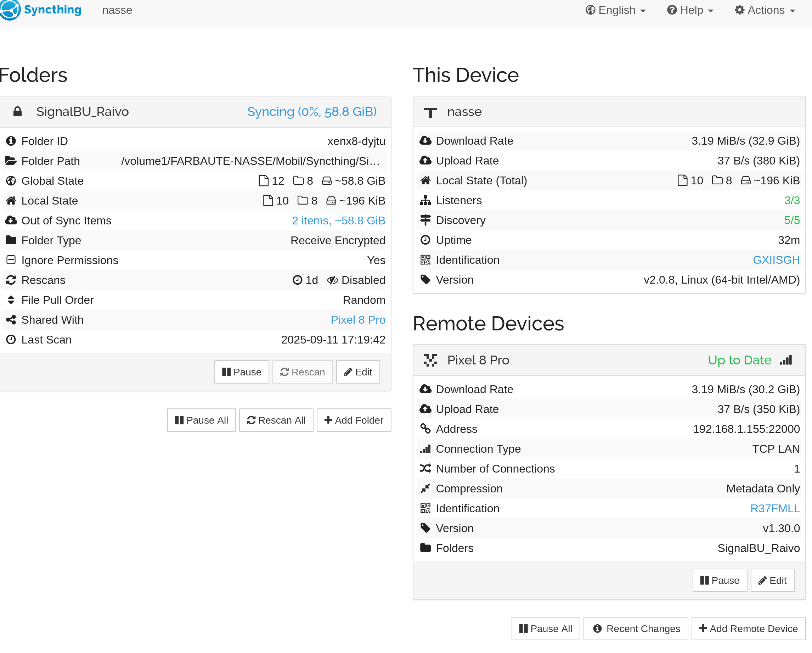Click the nasse device identicon
Viewport: 812px width, 653px height.
pos(430,112)
